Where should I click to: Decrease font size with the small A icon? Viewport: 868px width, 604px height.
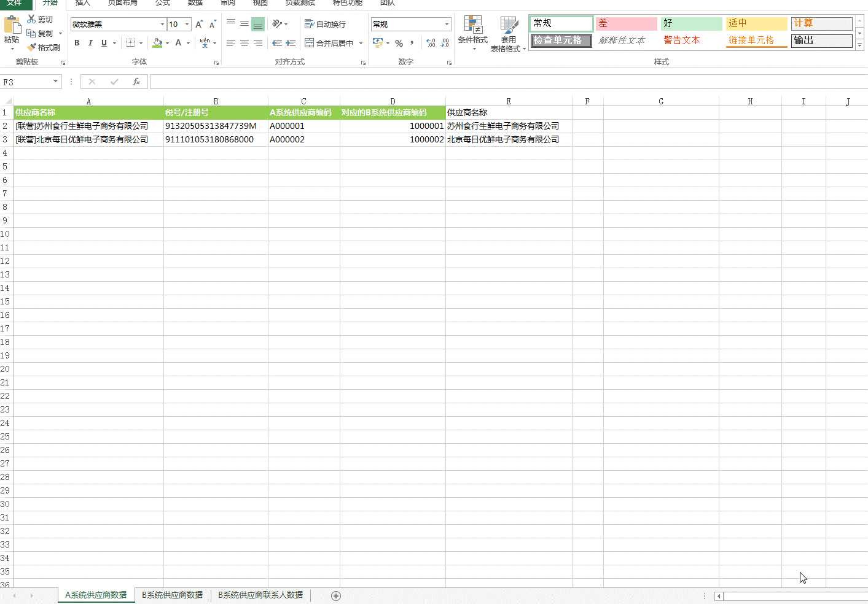click(213, 24)
